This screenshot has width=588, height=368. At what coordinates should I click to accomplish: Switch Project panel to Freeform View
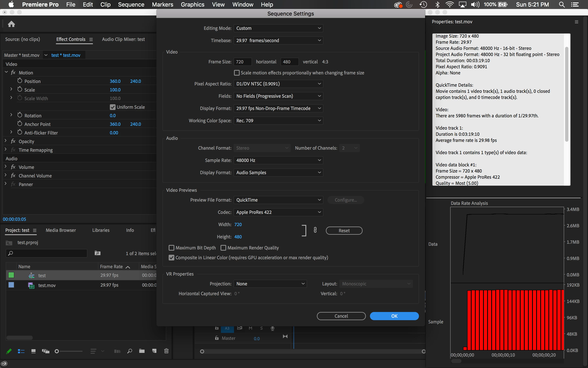[46, 351]
